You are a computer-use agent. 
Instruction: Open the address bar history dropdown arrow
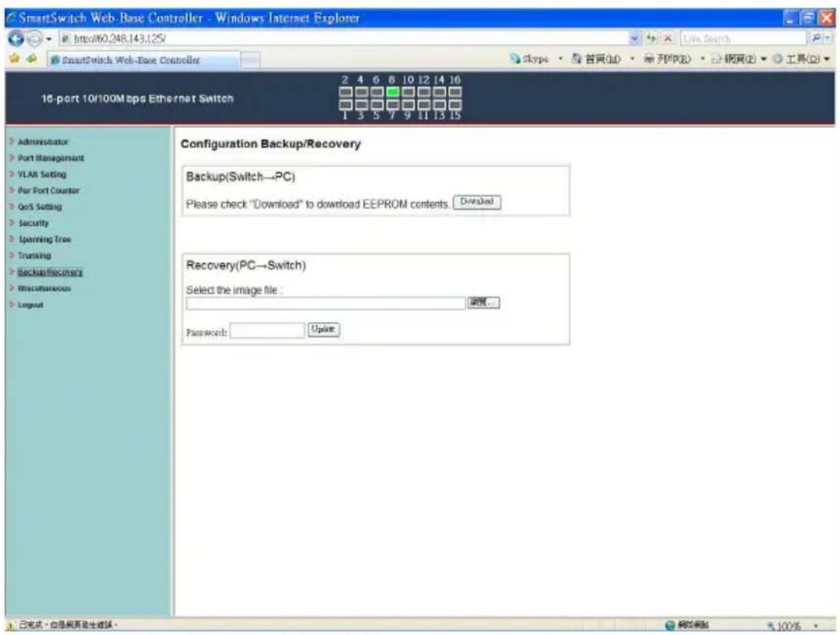[x=635, y=39]
